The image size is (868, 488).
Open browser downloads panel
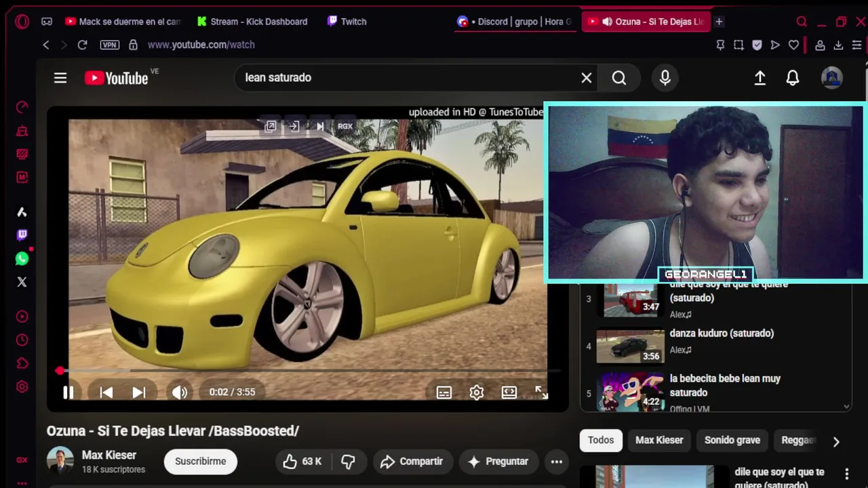click(838, 45)
